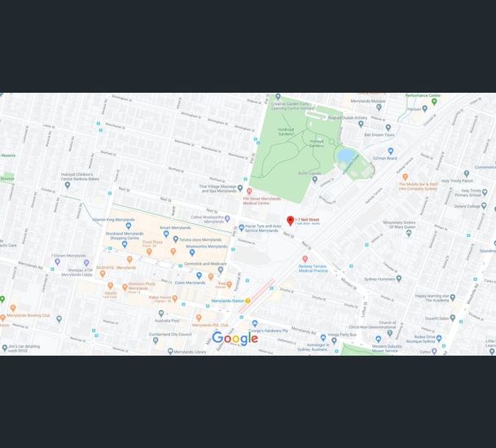Select the Holroyd Gardens park label
Screen dimensions: 496x448
click(286, 132)
